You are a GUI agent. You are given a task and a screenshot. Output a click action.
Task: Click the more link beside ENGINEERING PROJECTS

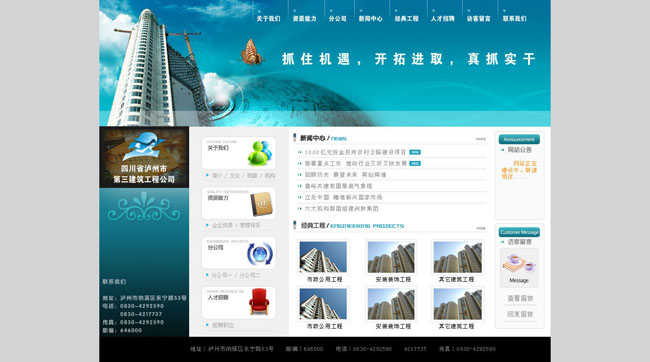(x=480, y=228)
